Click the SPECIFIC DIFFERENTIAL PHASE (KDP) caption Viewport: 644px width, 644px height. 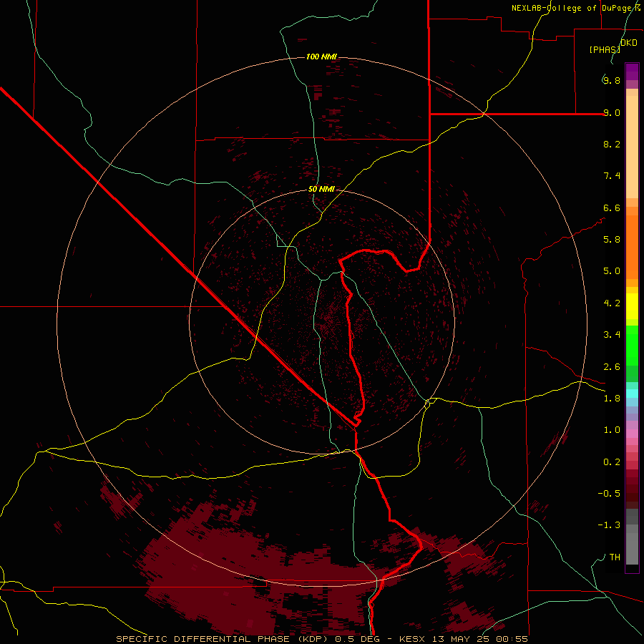223,639
